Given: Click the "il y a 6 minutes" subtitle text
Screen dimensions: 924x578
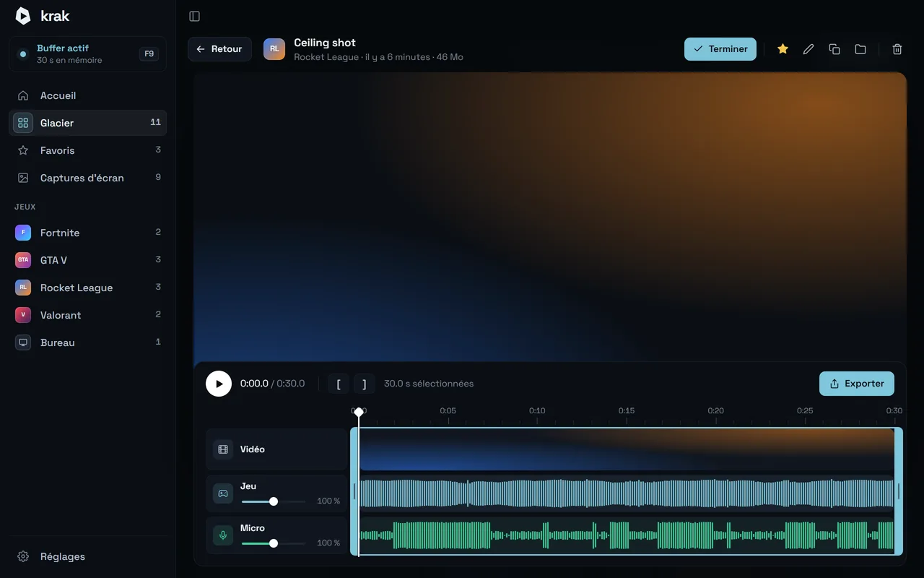Looking at the screenshot, I should click(x=398, y=57).
